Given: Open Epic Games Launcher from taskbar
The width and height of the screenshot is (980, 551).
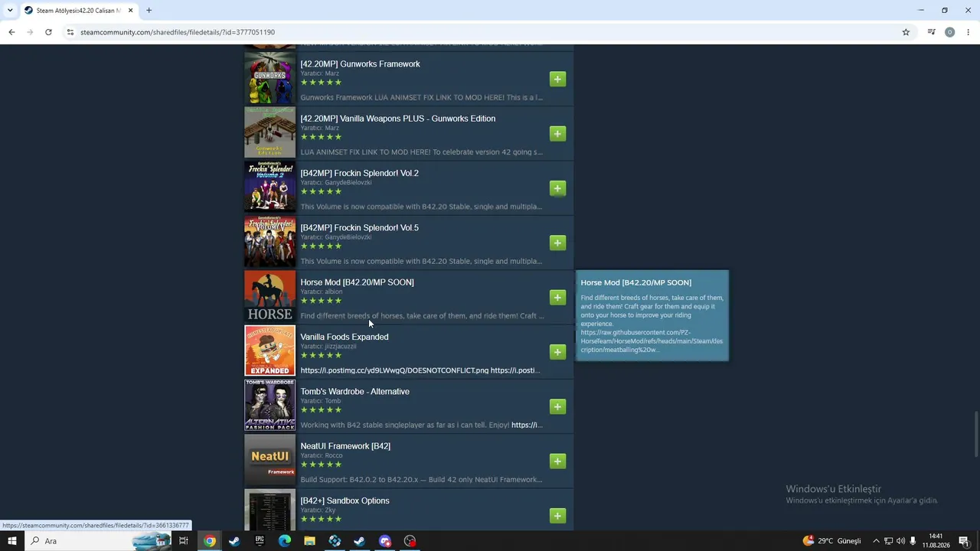Looking at the screenshot, I should pyautogui.click(x=260, y=541).
